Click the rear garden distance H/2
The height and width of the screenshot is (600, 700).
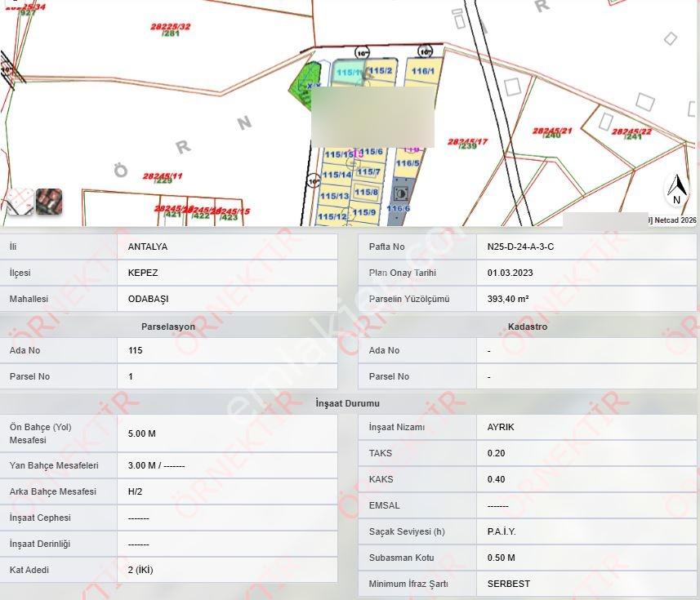[136, 491]
